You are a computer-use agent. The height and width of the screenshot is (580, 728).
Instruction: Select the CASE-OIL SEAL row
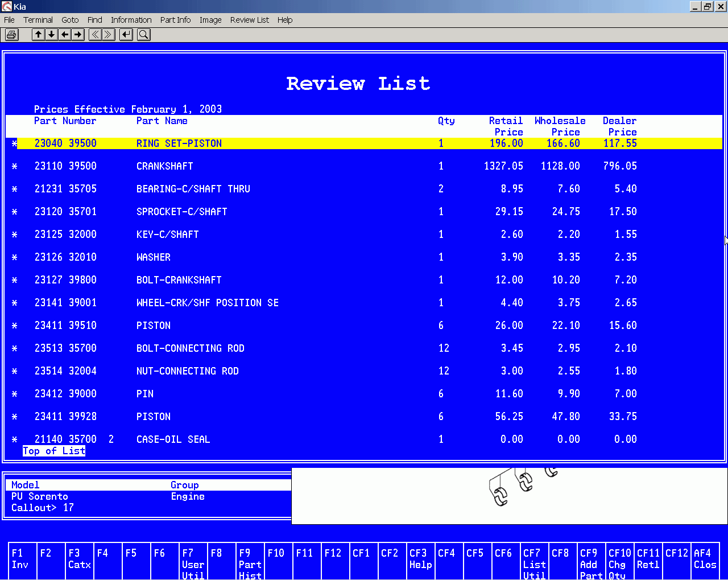[x=364, y=439]
